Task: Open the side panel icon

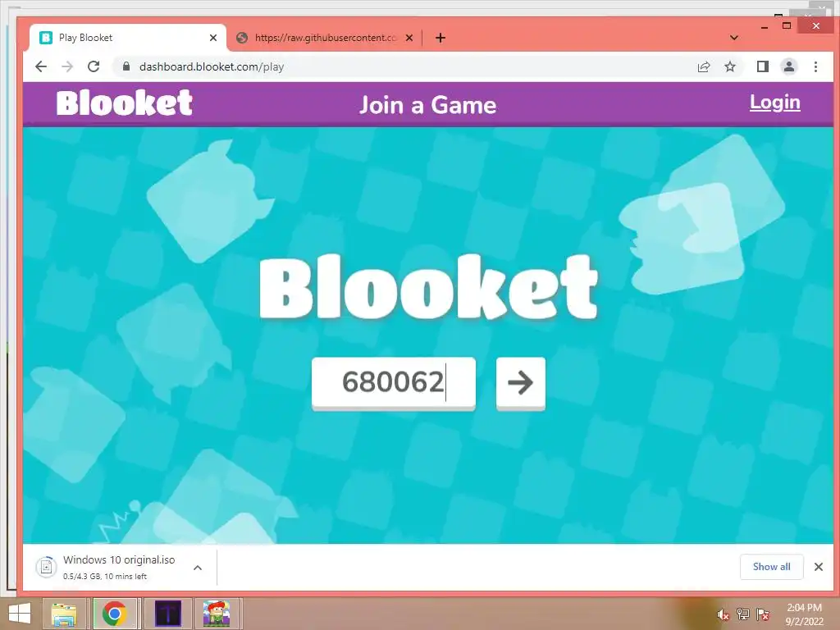Action: point(762,66)
